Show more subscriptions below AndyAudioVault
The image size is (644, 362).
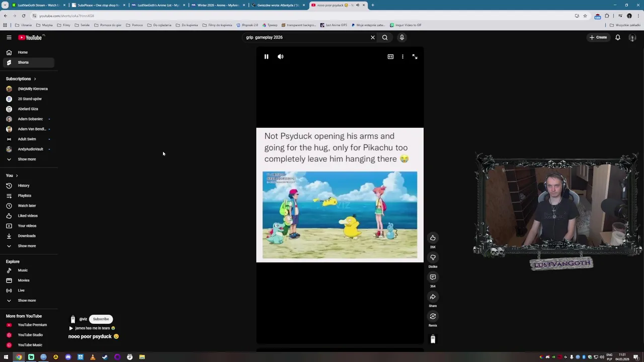(28, 159)
